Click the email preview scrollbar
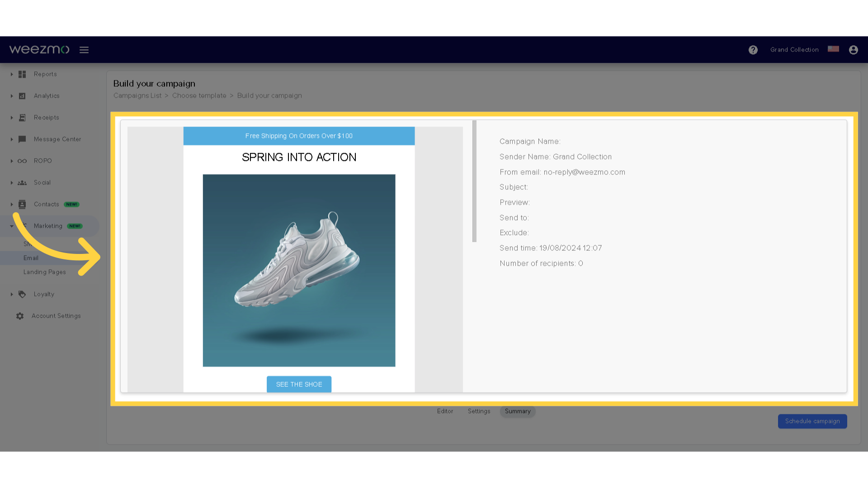The height and width of the screenshot is (488, 868). pos(474,181)
